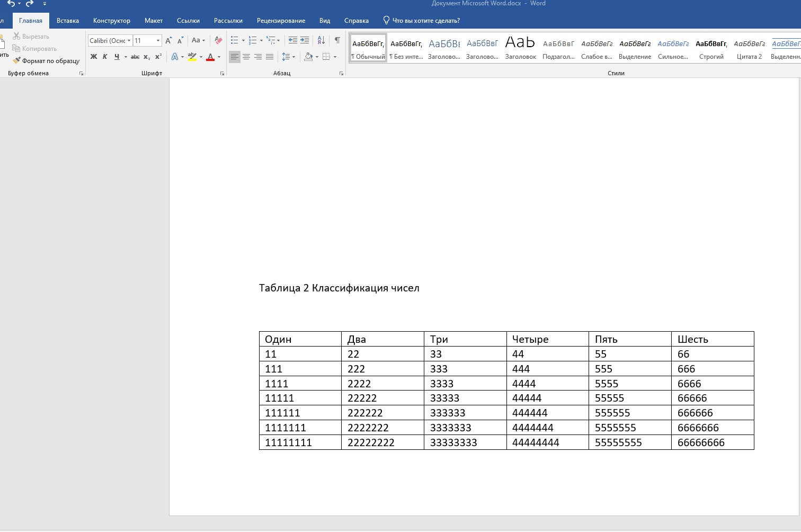The width and height of the screenshot is (801, 532).
Task: Increase font size with the grow font icon
Action: 168,40
